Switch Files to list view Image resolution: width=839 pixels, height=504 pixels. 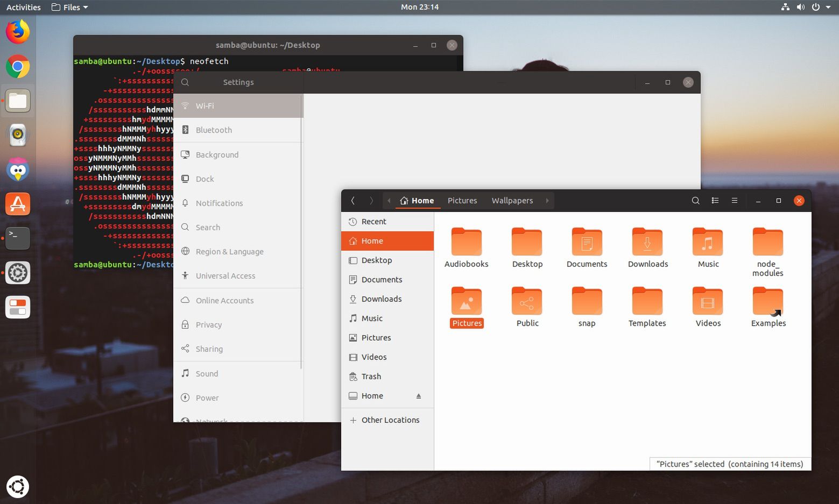(715, 200)
